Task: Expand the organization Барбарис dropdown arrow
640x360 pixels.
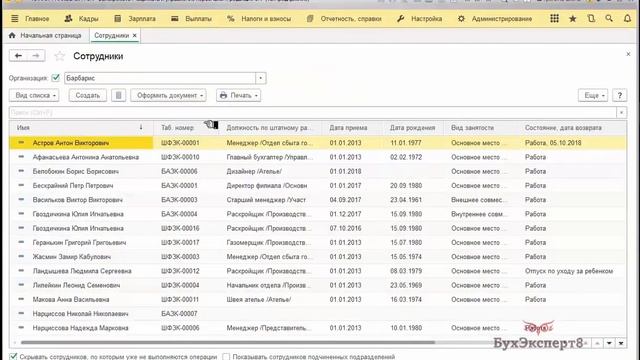Action: pos(261,78)
